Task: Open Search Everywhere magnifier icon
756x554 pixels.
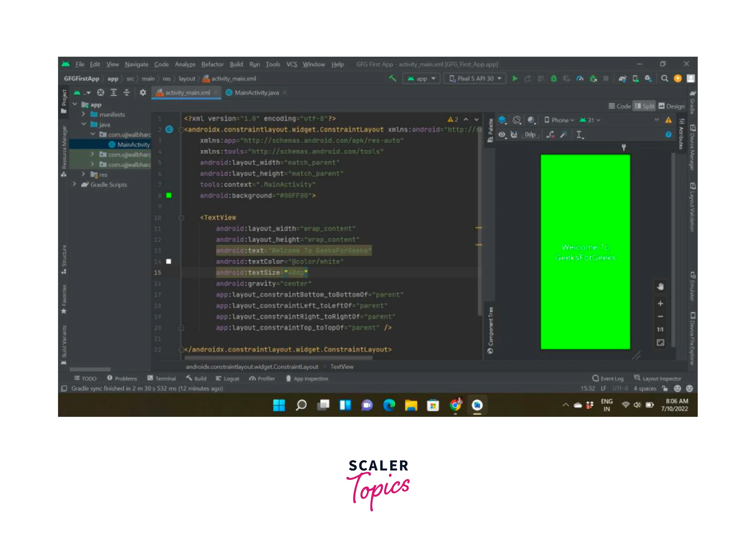Action: point(664,78)
